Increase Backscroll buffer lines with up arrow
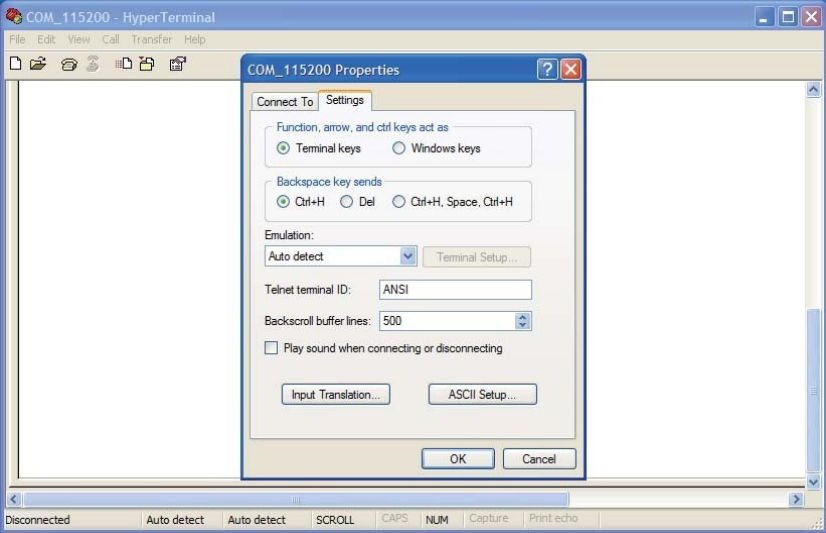 522,317
